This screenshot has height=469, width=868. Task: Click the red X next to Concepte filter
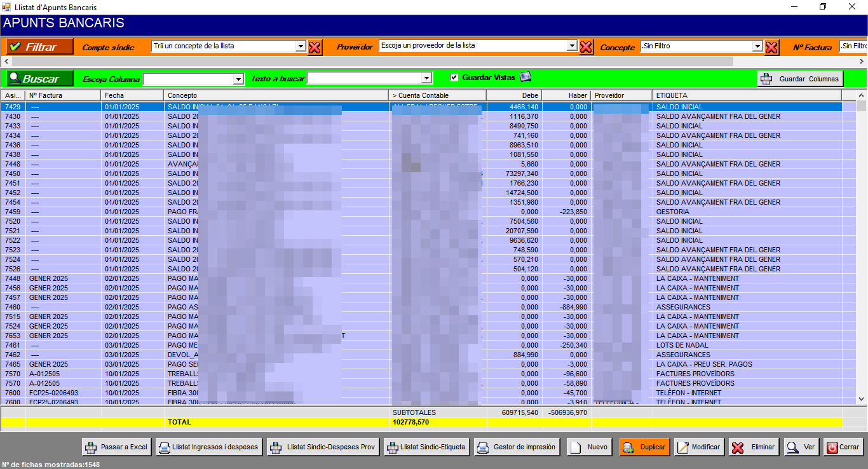point(771,47)
